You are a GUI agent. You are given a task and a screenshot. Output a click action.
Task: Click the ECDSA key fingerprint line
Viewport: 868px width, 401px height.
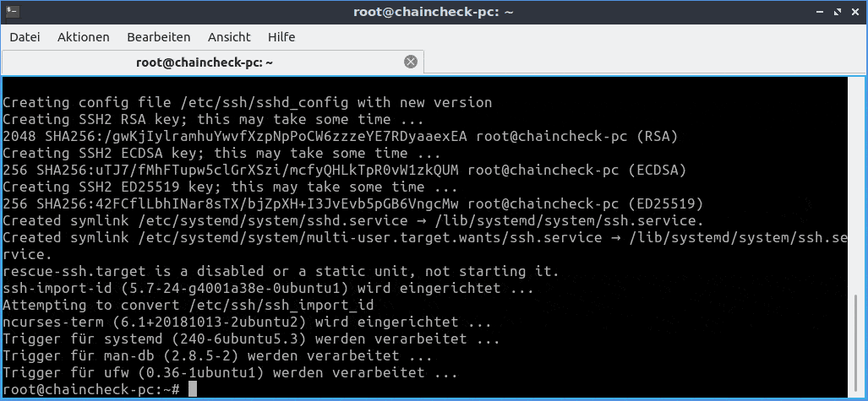(344, 170)
